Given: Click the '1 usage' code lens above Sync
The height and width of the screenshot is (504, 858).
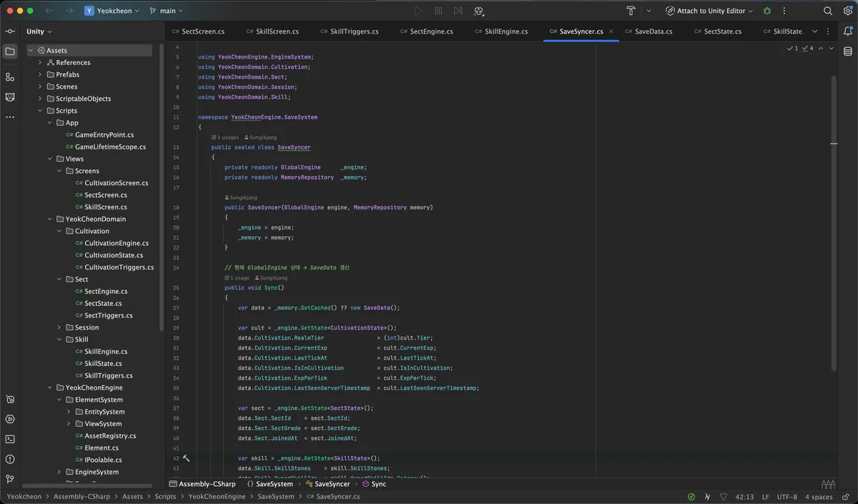Looking at the screenshot, I should [237, 277].
